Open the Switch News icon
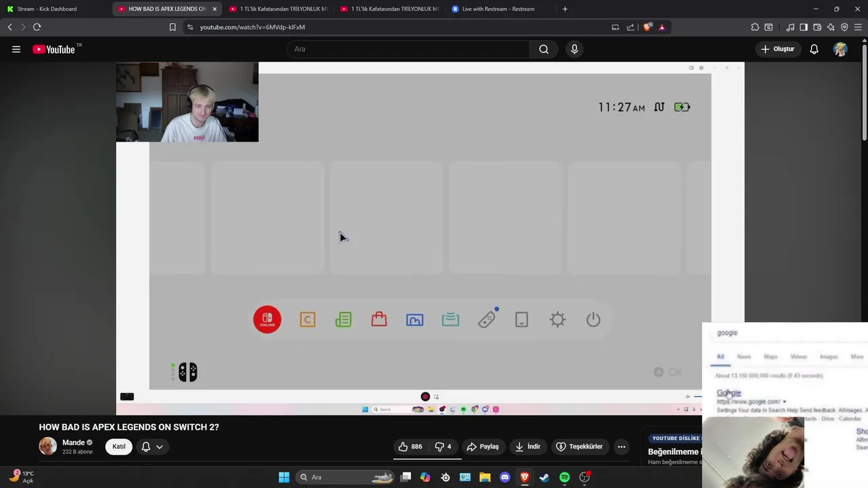Image resolution: width=868 pixels, height=488 pixels. click(x=343, y=319)
